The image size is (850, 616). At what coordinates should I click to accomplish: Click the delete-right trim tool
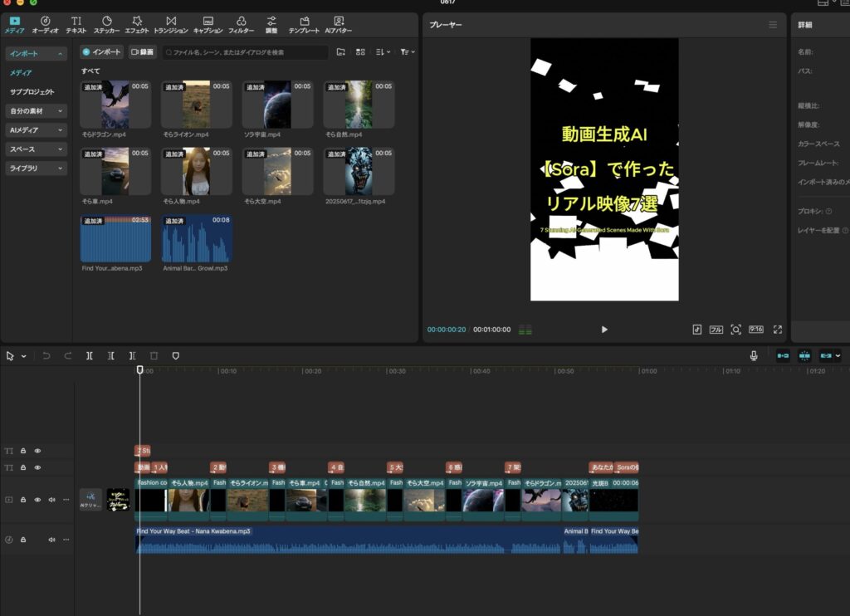(132, 356)
